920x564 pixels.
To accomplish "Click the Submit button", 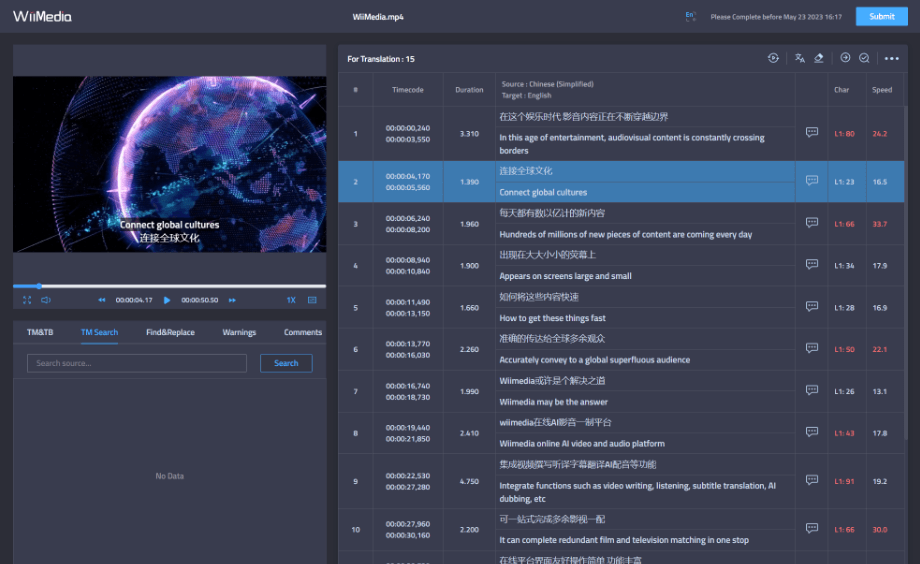I will tap(881, 16).
